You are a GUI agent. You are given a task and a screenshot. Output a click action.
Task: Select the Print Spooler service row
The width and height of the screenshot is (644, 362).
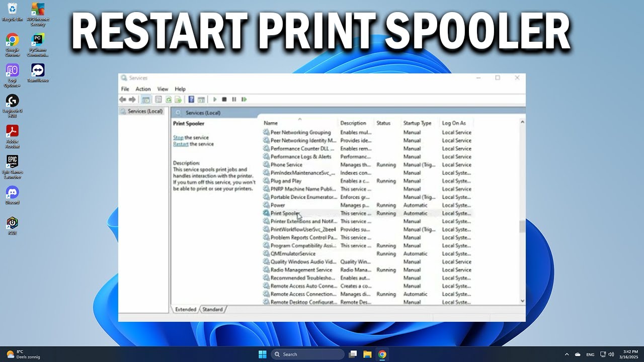[367, 213]
